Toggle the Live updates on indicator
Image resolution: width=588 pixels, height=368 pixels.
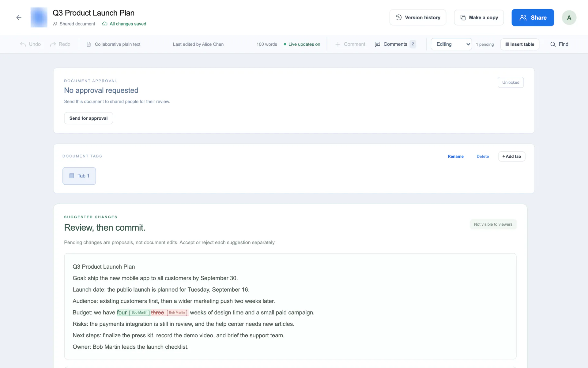(302, 44)
